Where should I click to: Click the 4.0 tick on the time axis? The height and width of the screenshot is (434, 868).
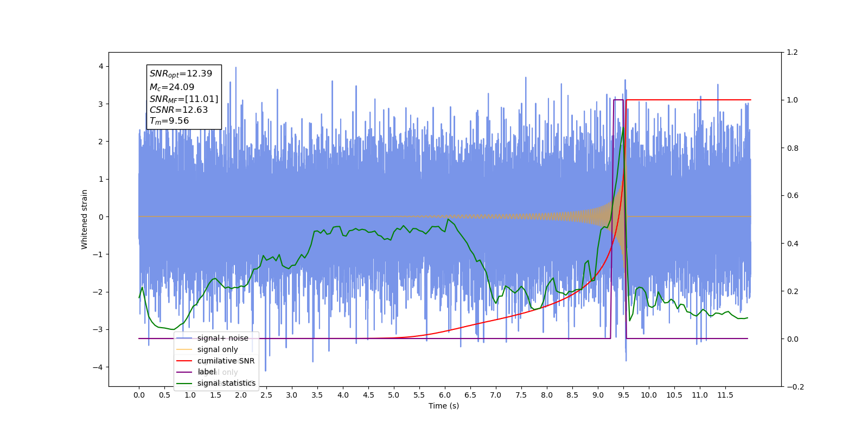[x=343, y=395]
